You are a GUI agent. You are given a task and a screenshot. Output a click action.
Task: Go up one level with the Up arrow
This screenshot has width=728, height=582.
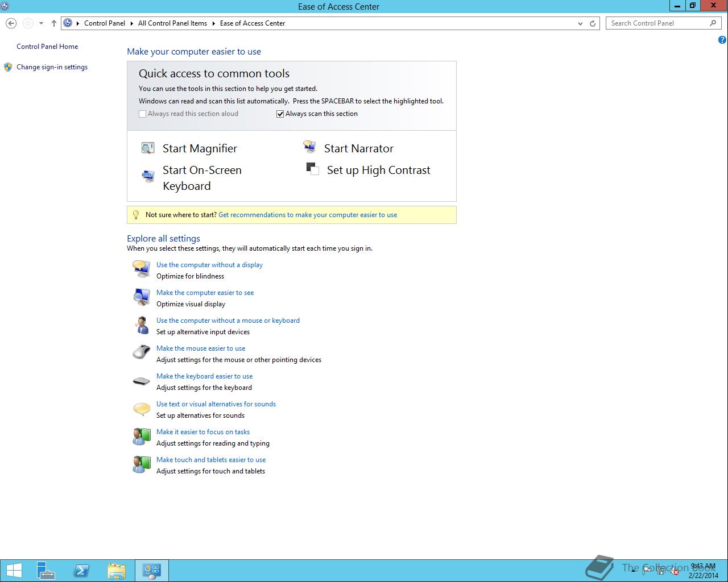pos(54,23)
